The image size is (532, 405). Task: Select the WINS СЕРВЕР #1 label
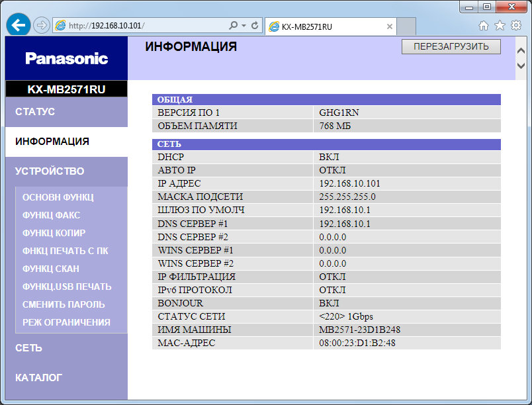point(195,250)
